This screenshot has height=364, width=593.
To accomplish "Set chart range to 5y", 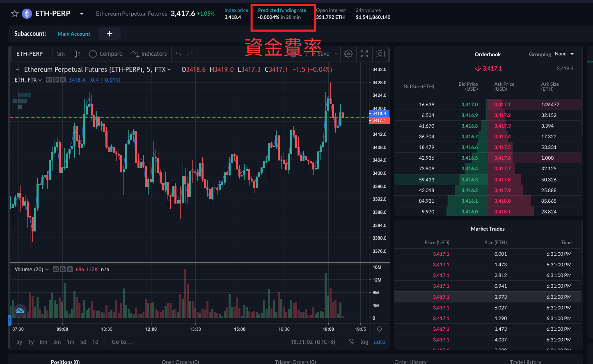I will 19,342.
